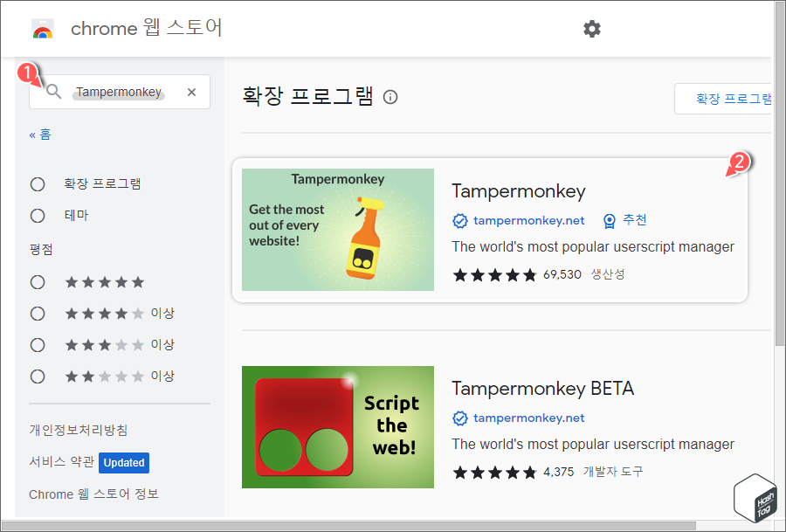Click the search magnifier icon
This screenshot has width=786, height=532.
(54, 92)
